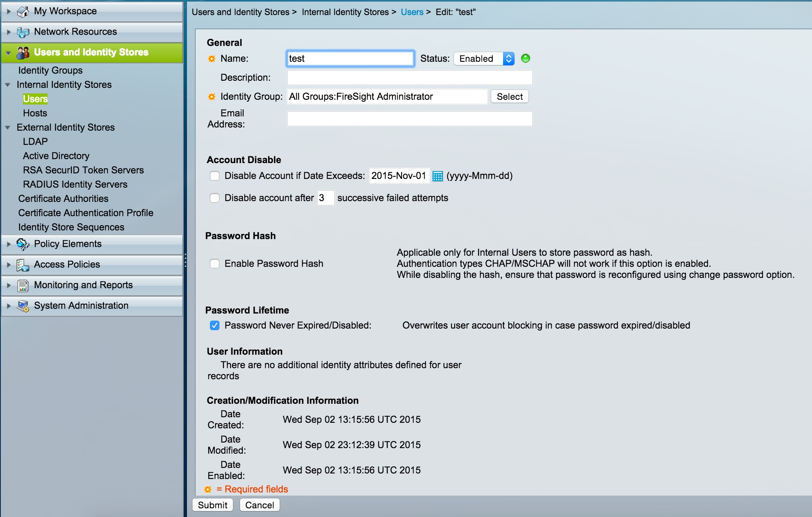812x517 pixels.
Task: Click the Name input field
Action: [x=350, y=59]
